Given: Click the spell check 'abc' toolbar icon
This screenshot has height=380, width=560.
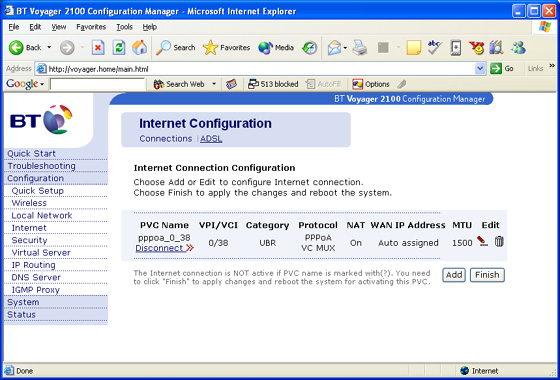Looking at the screenshot, I should coord(435,48).
